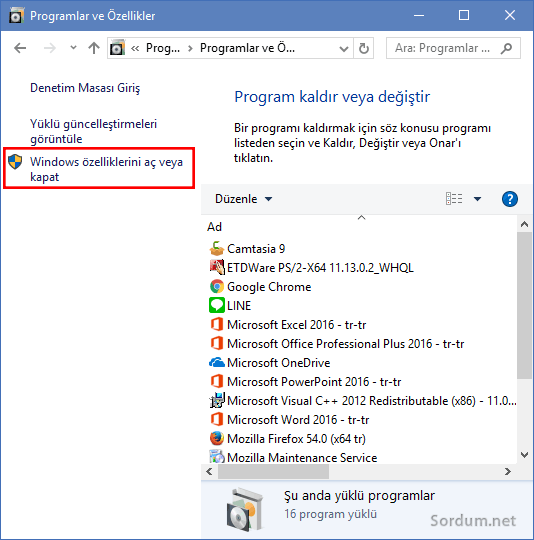This screenshot has height=540, width=534.
Task: Expand more view options arrow
Action: (477, 199)
